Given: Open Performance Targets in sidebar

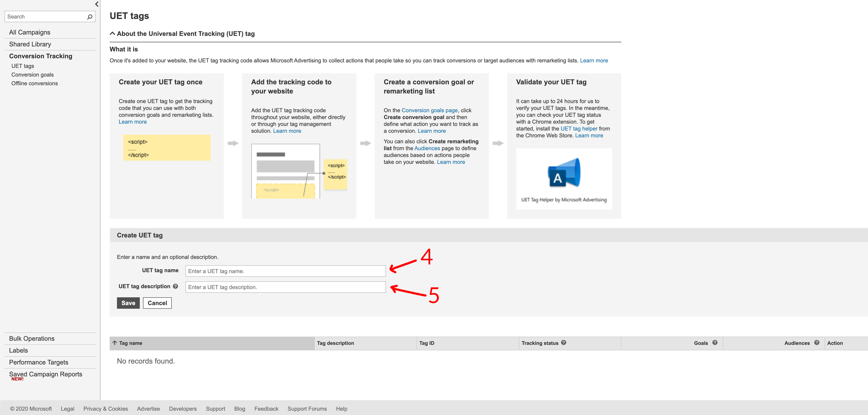Looking at the screenshot, I should (x=39, y=362).
